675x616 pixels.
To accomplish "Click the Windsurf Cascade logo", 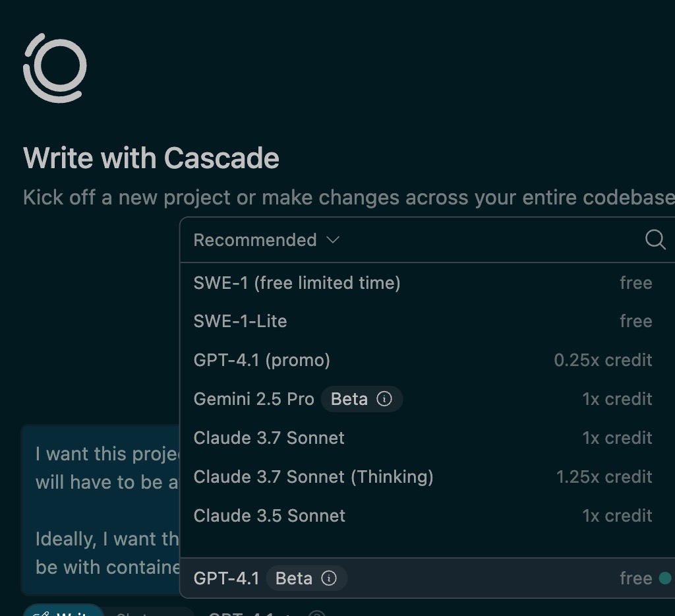I will pyautogui.click(x=55, y=68).
